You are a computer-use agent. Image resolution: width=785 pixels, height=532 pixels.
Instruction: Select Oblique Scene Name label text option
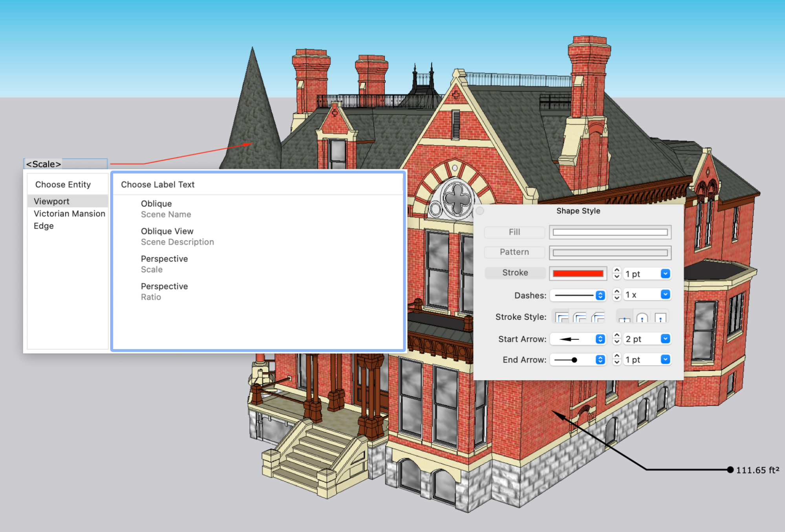165,209
